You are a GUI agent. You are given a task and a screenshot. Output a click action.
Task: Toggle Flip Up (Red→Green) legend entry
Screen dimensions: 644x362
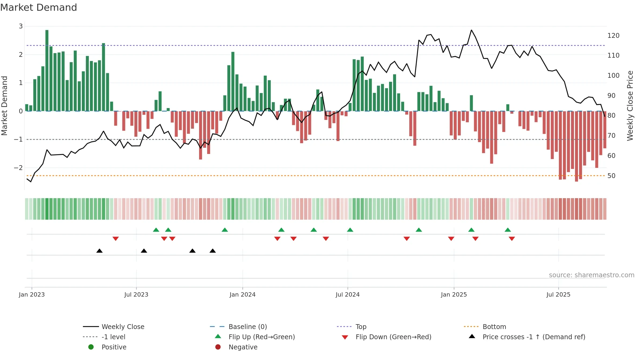pos(255,337)
